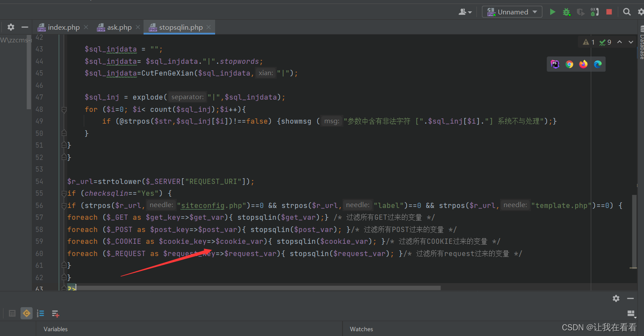Open Search Everywhere with the magnifier icon
This screenshot has height=336, width=644.
[x=627, y=12]
